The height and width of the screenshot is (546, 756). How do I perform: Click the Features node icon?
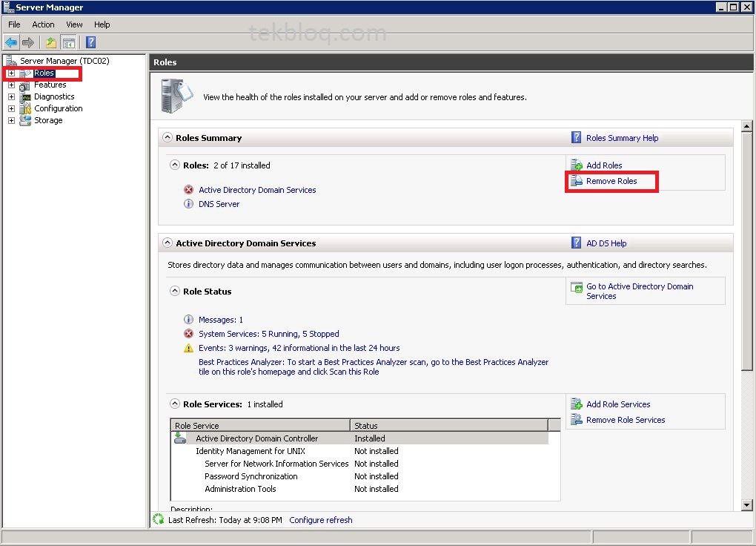click(25, 85)
